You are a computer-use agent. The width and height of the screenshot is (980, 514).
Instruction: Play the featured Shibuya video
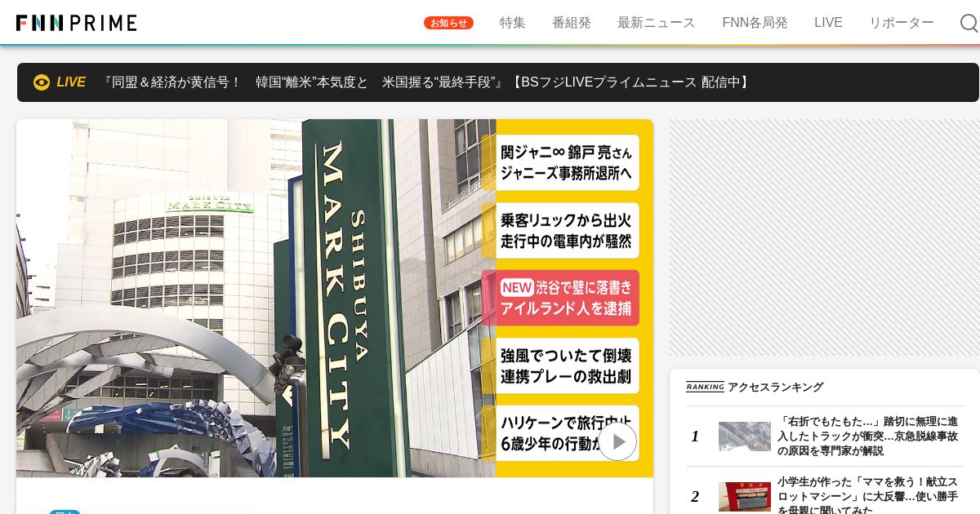[617, 441]
